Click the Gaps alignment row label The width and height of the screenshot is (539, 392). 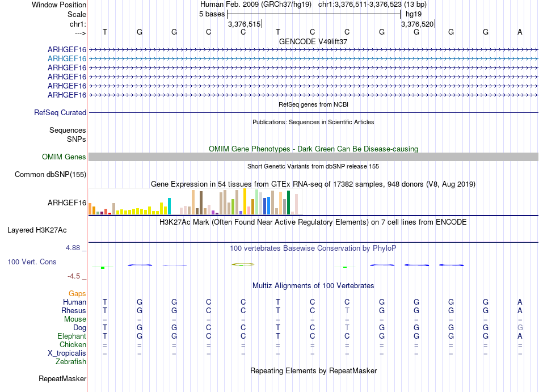[77, 294]
